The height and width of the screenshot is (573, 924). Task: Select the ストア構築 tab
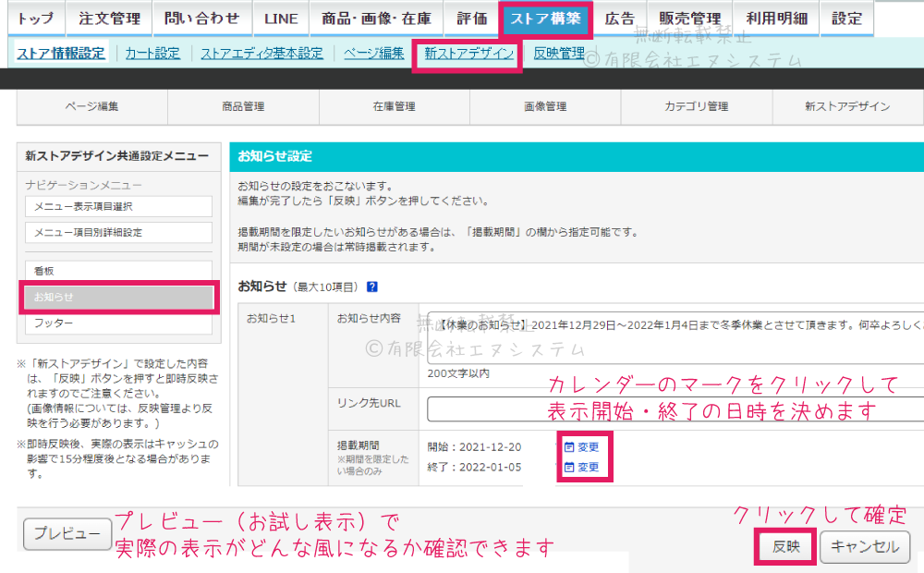click(x=546, y=18)
